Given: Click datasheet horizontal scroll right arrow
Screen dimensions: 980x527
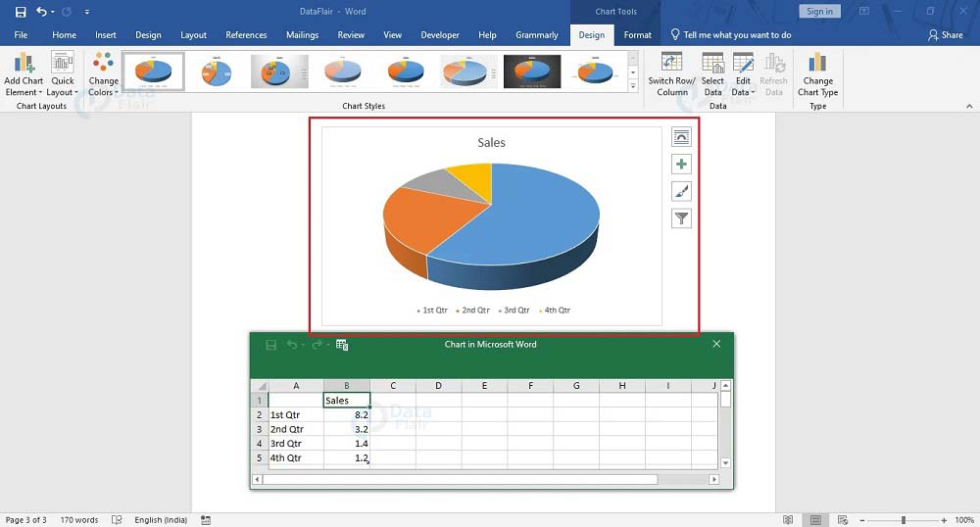Looking at the screenshot, I should (713, 480).
